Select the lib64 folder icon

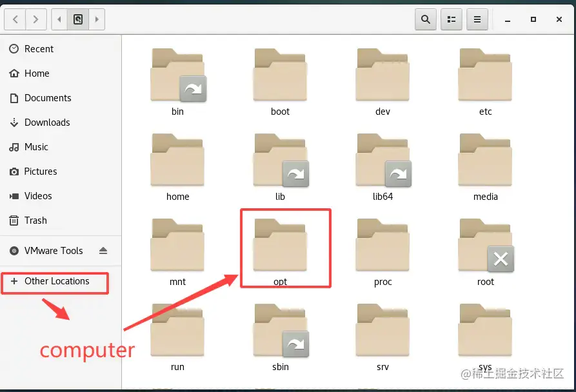[x=383, y=160]
